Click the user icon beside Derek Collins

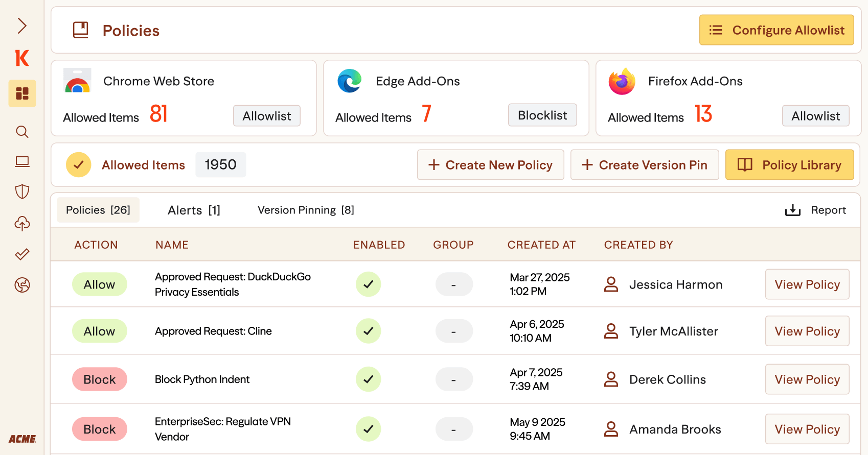(x=611, y=379)
